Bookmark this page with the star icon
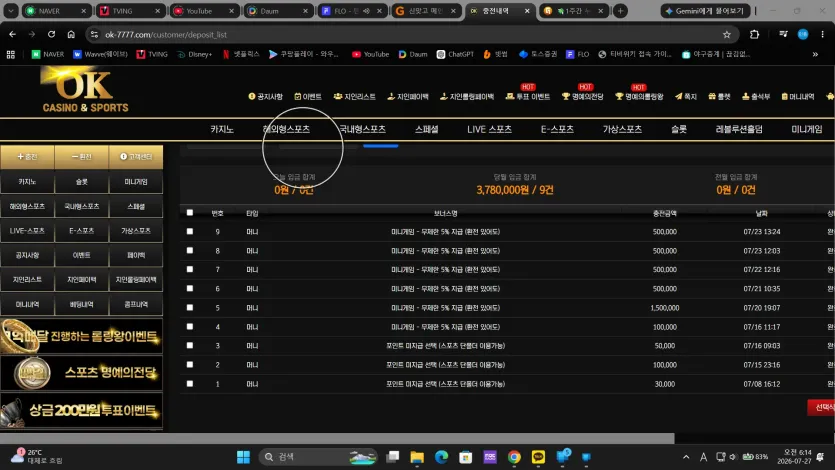This screenshot has height=470, width=835. [726, 35]
